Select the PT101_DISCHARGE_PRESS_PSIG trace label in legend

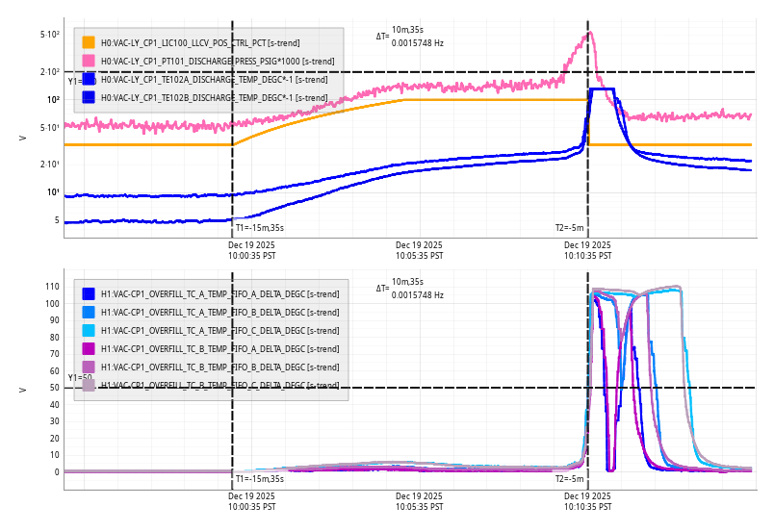(218, 61)
